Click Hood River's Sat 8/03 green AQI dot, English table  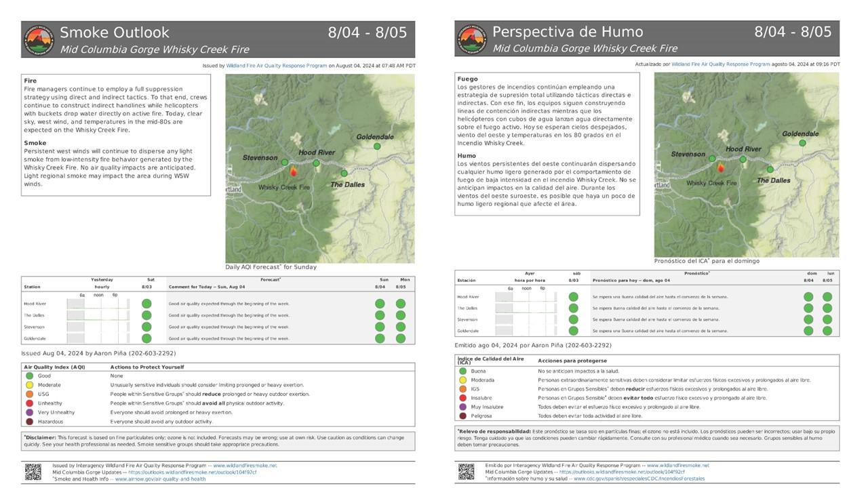[x=146, y=304]
